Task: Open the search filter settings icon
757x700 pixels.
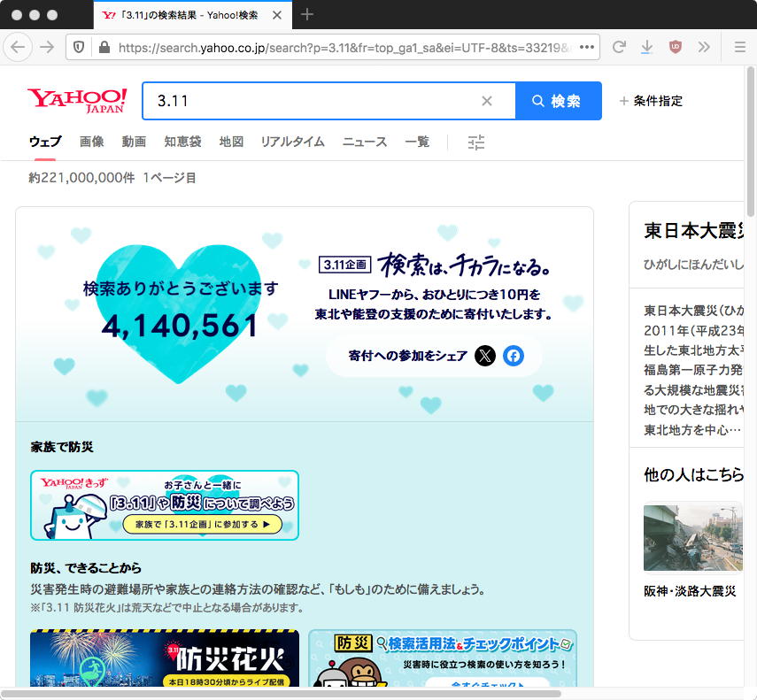Action: point(476,142)
